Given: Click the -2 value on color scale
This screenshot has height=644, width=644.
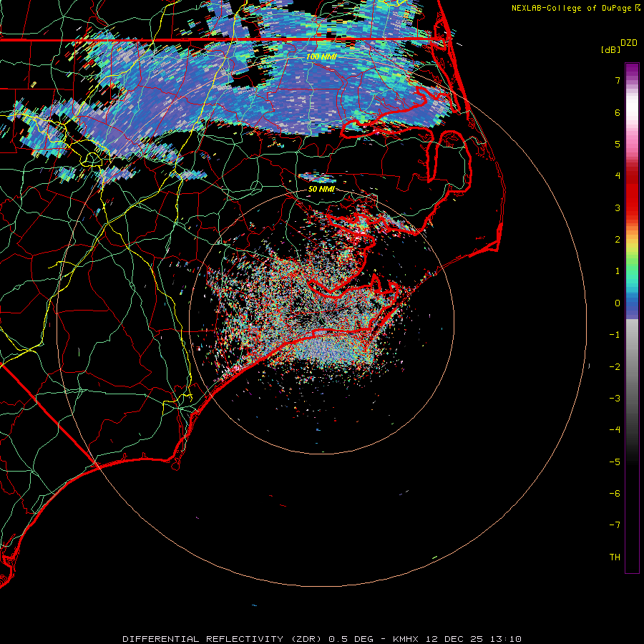Looking at the screenshot, I should coord(615,367).
